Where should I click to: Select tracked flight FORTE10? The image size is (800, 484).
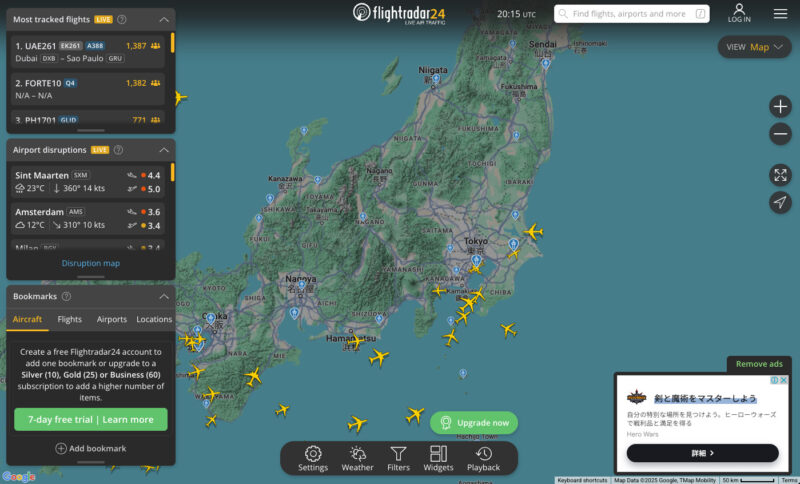pos(88,89)
